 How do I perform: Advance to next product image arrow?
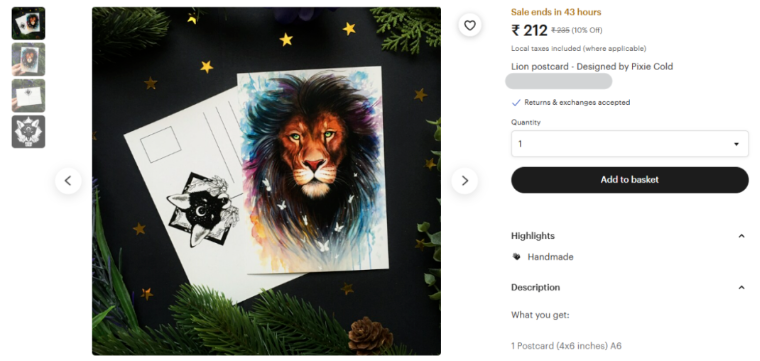click(x=465, y=181)
